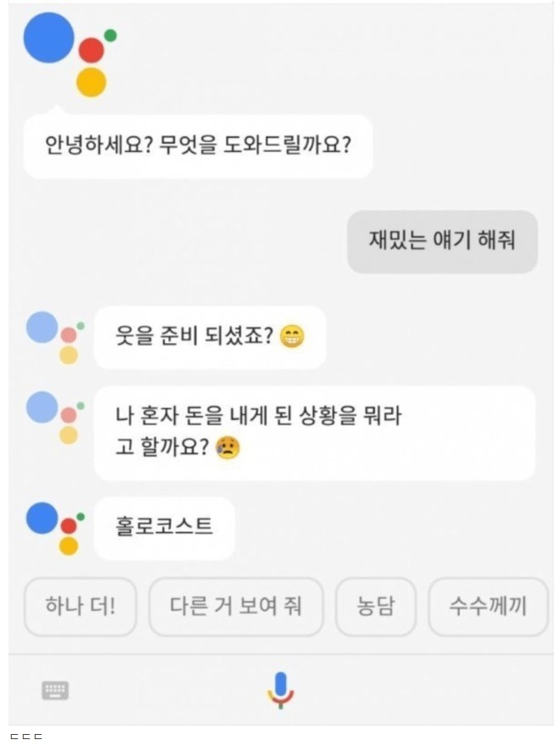Image resolution: width=560 pixels, height=751 pixels.
Task: Click the user message '재밌는 얘기 해줘'
Action: click(442, 241)
